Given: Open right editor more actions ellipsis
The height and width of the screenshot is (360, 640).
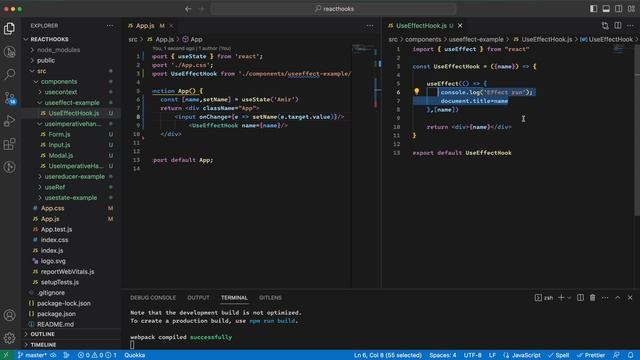Looking at the screenshot, I should coord(631,26).
